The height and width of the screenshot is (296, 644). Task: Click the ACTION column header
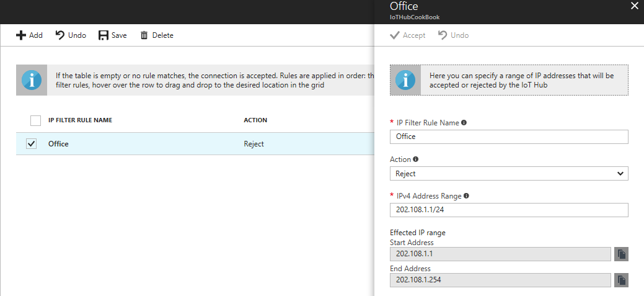255,120
